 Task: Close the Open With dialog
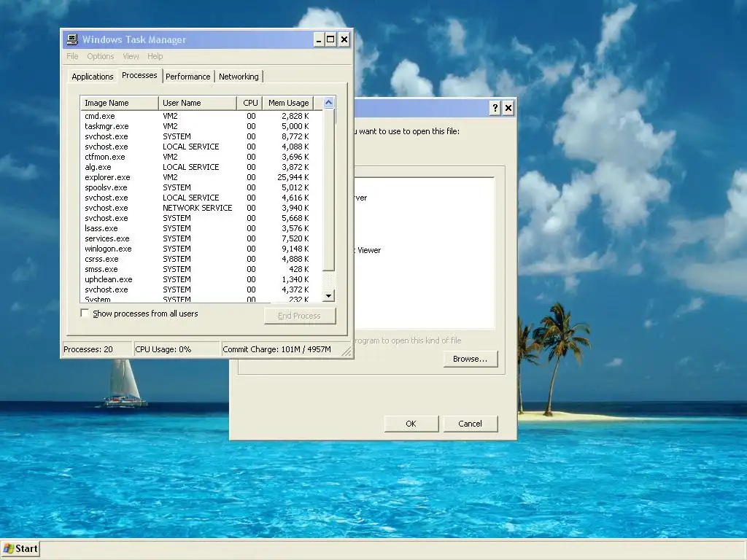tap(508, 108)
